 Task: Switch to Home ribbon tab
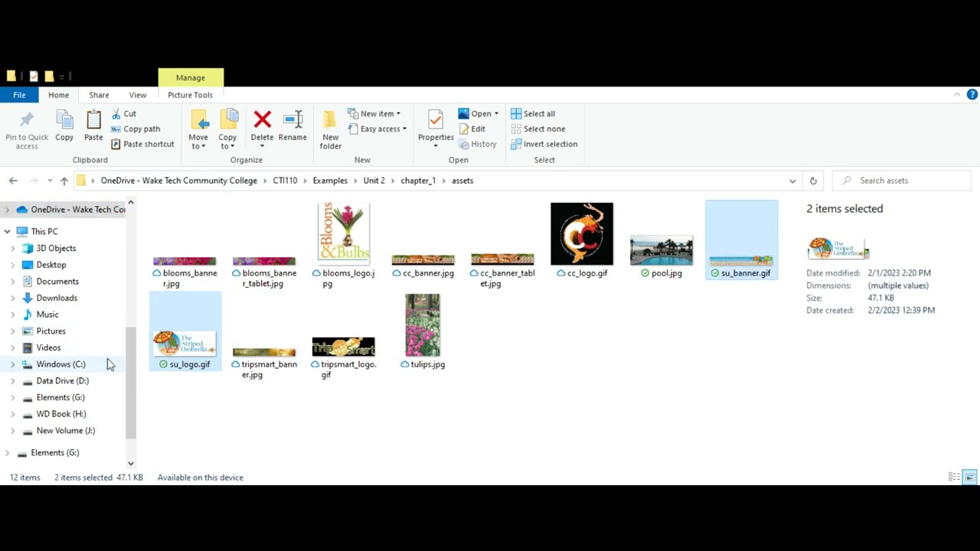pos(58,95)
